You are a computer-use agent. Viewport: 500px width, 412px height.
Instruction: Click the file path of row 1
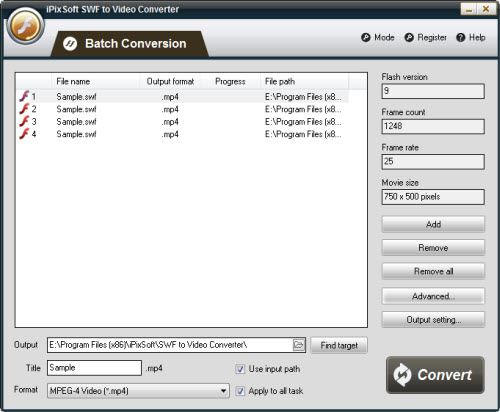tap(303, 97)
